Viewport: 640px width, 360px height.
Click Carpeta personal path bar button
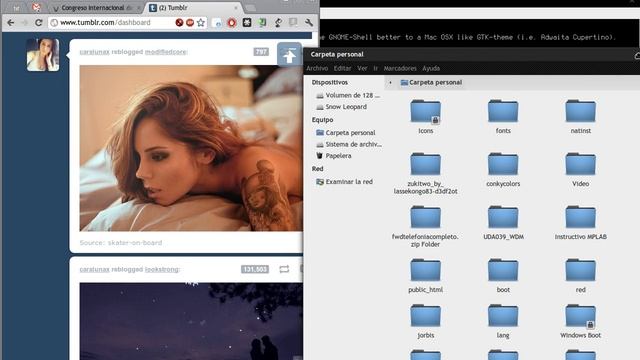[431, 82]
